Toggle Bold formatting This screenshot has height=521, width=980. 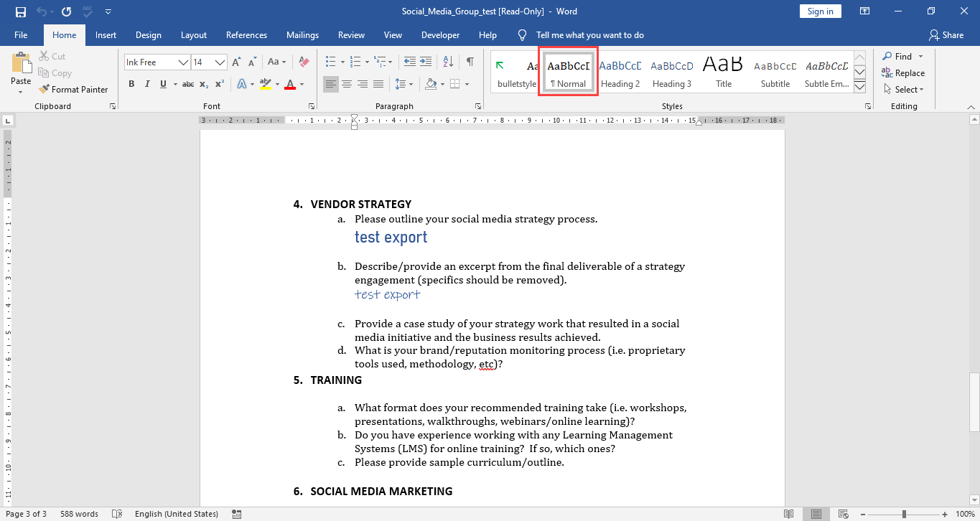(x=131, y=84)
